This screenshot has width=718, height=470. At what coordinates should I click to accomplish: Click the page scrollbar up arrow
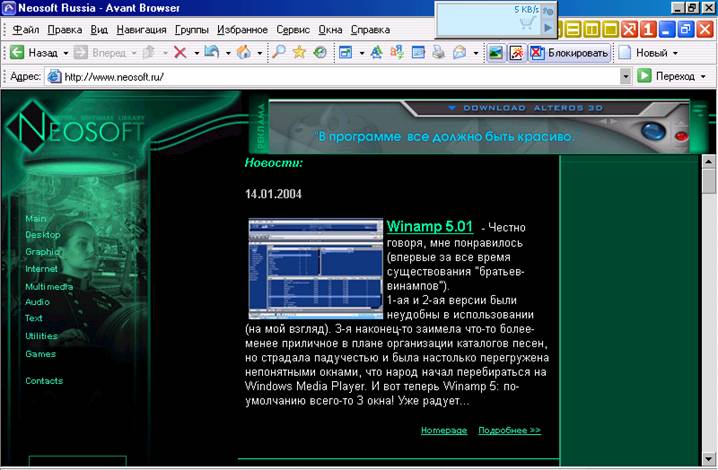click(708, 161)
